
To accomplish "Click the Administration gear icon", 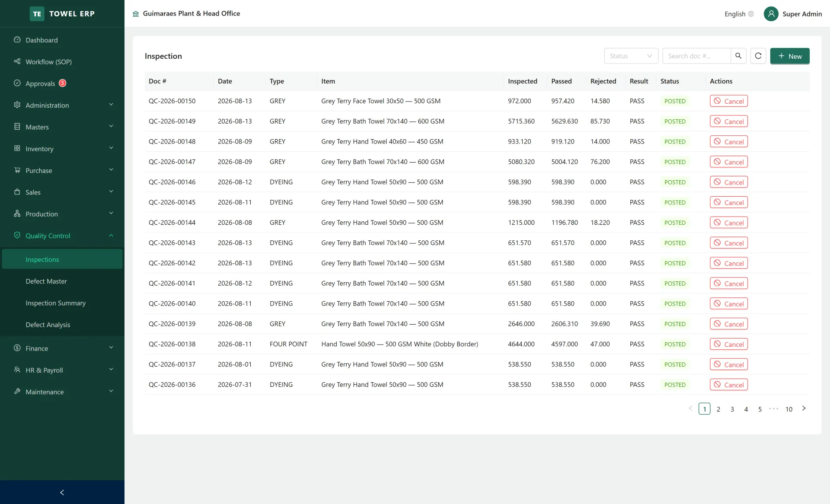I will (x=17, y=105).
